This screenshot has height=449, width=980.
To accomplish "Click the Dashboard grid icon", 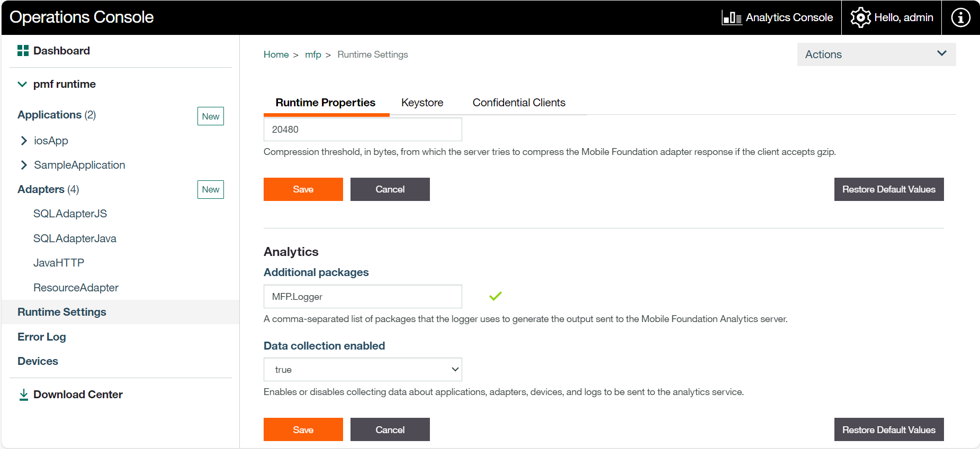I will pyautogui.click(x=23, y=51).
